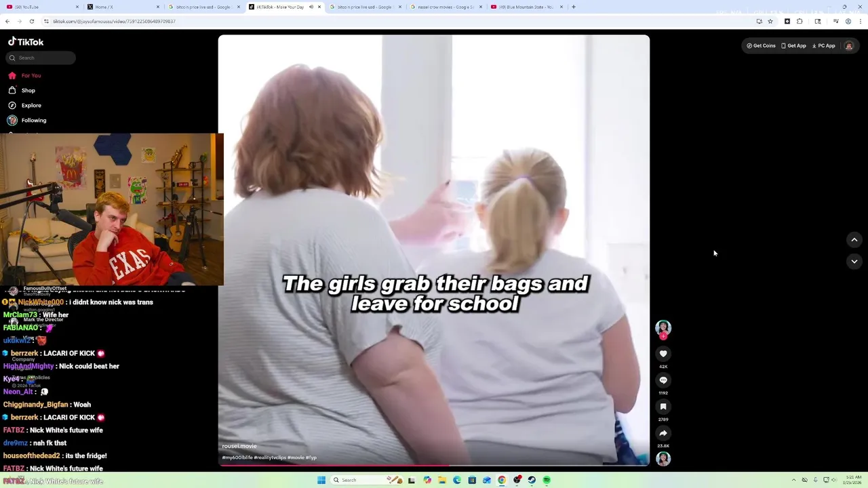The image size is (868, 488).
Task: Switch to russel crow movies Google tab
Action: [446, 7]
